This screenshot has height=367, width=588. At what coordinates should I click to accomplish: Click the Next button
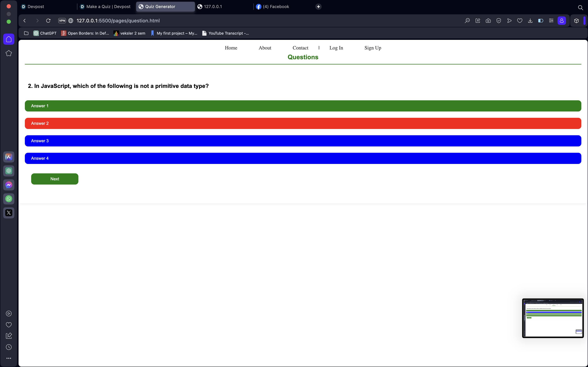coord(55,179)
